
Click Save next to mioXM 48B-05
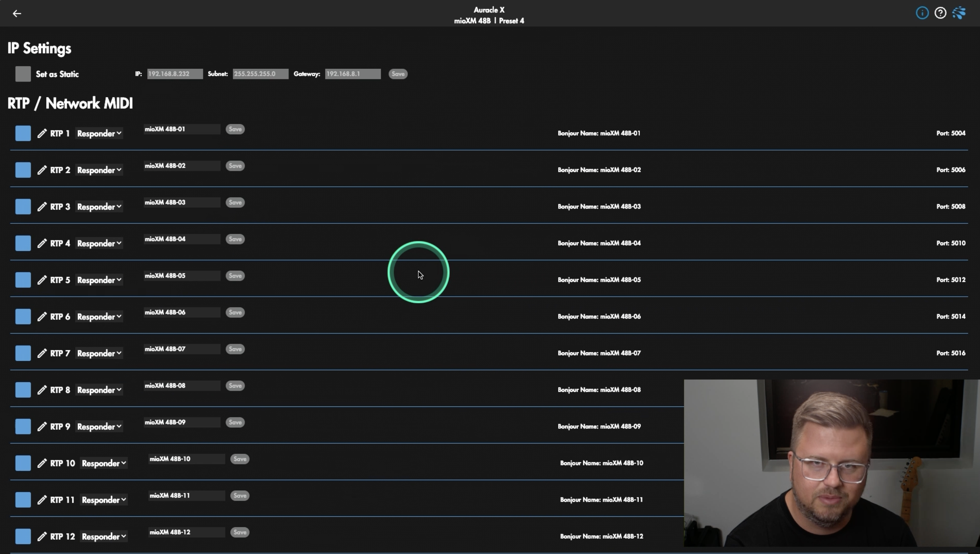click(x=235, y=276)
